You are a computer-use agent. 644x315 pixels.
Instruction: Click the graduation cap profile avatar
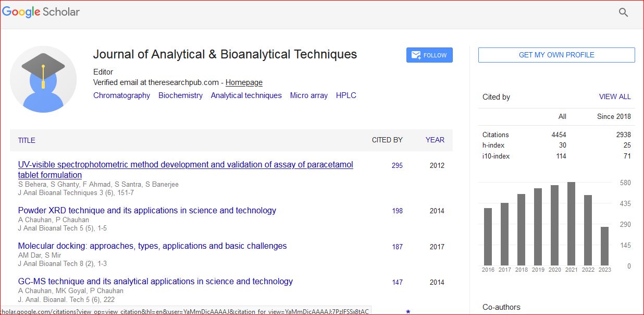point(43,79)
